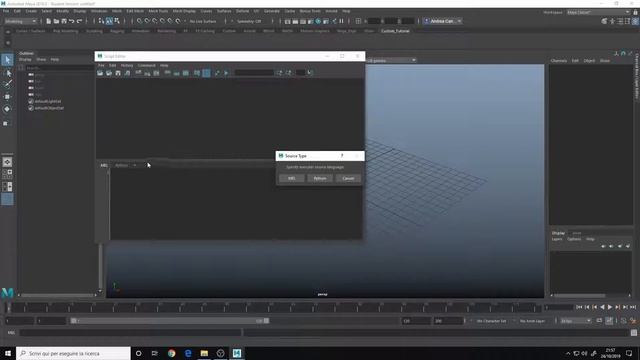Click the Script Editor search field
Screen dimensions: 640x360
tap(254, 73)
